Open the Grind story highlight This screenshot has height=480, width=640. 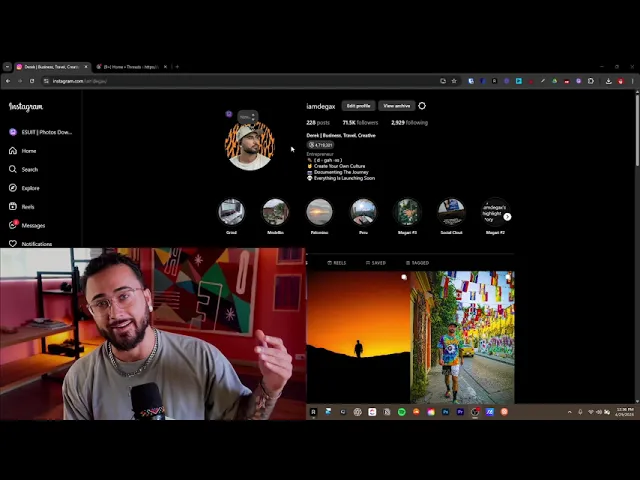pos(231,212)
